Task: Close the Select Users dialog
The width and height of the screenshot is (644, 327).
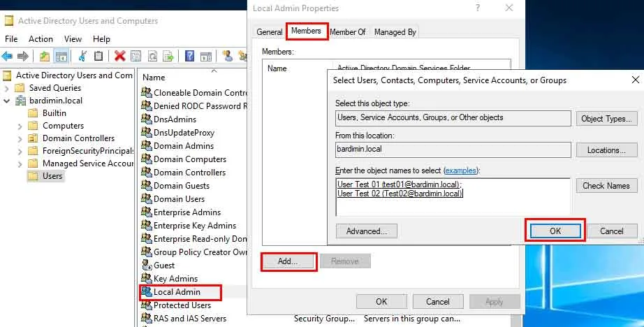Action: (635, 80)
